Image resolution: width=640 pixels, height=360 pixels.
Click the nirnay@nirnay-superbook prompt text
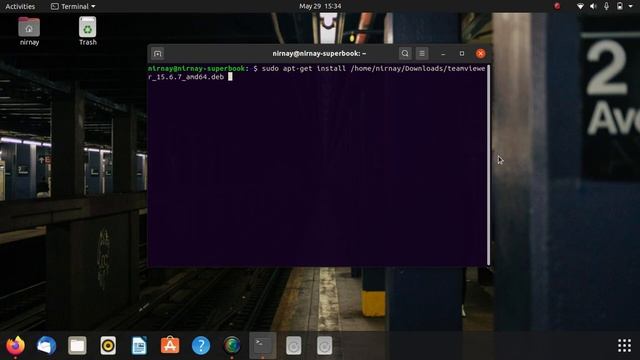(x=196, y=69)
